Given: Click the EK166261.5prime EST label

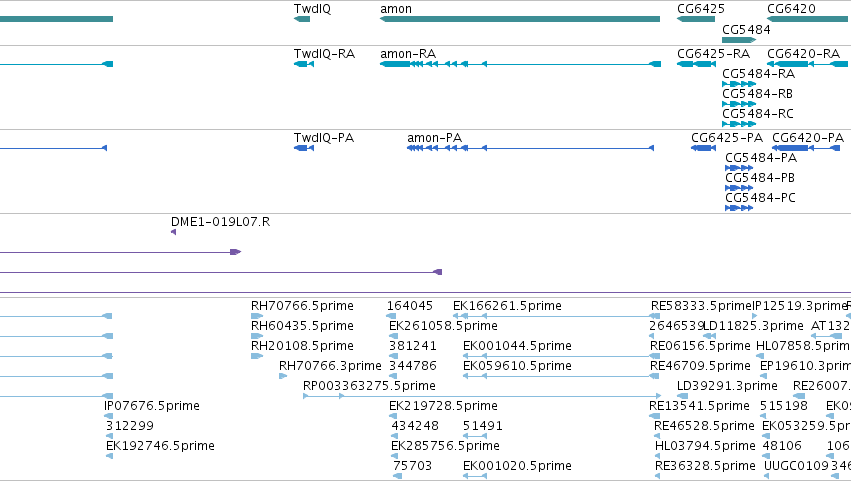Looking at the screenshot, I should coord(507,306).
